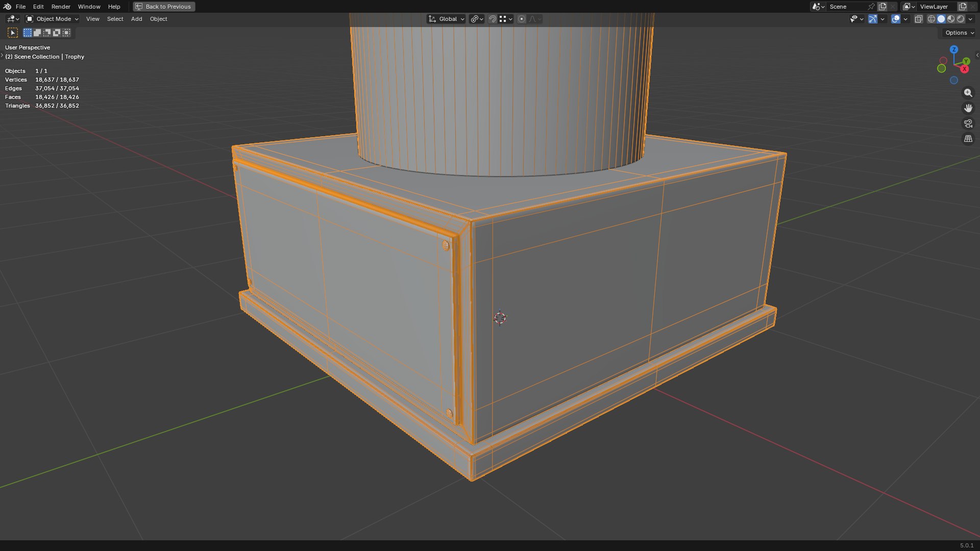Click the Triangles count 36,852 / 36,852
The image size is (980, 551).
pos(57,106)
